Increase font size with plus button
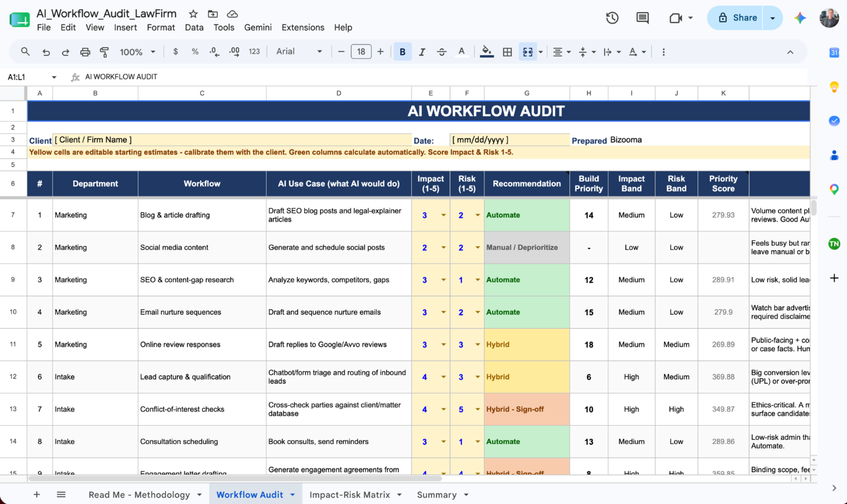The image size is (847, 504). pos(380,52)
